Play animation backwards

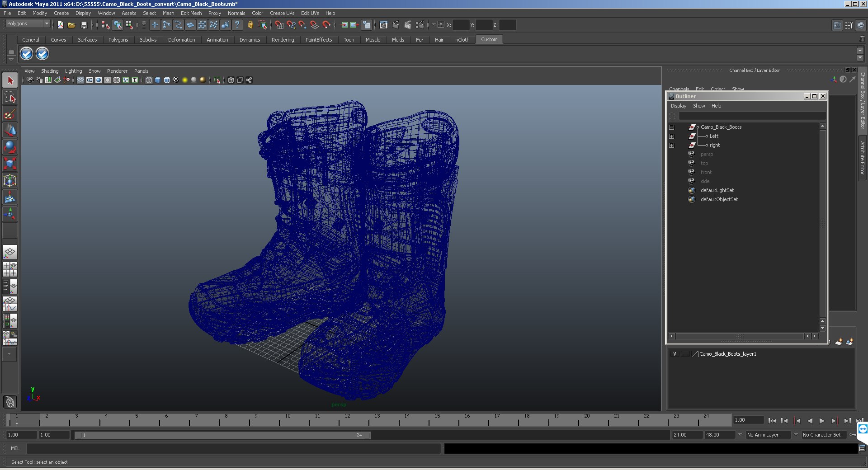[809, 421]
